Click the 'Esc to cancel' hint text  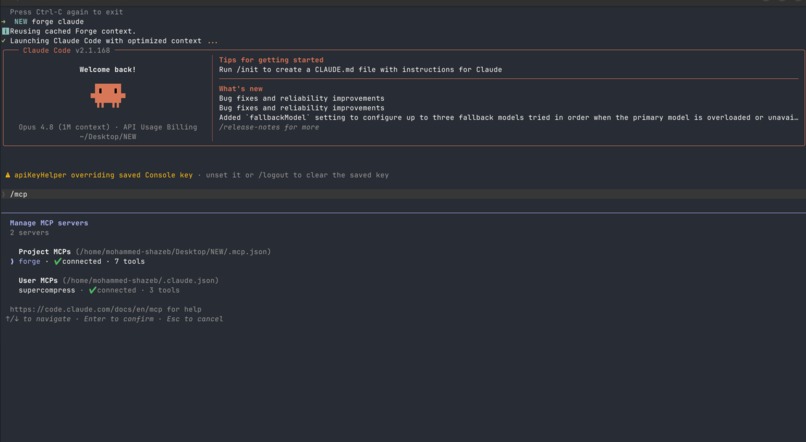(195, 319)
